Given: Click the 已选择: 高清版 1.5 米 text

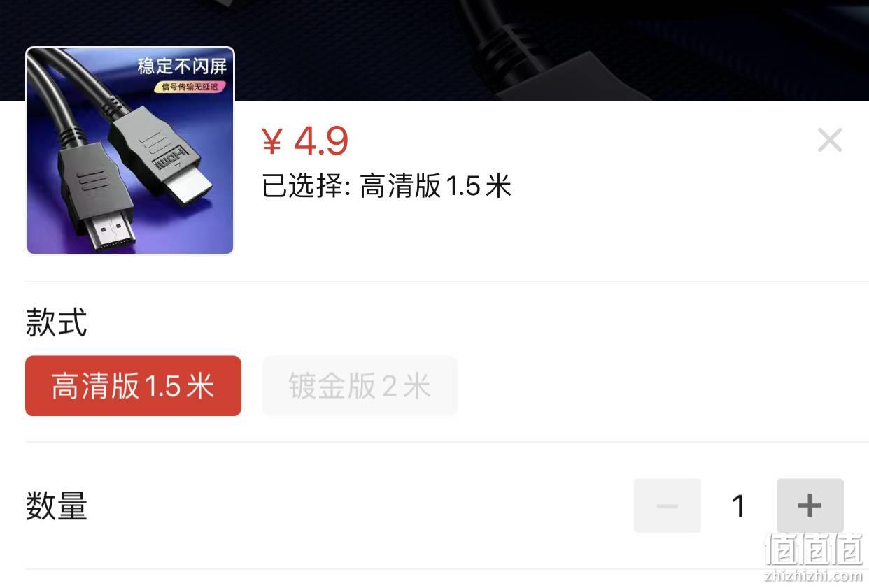Looking at the screenshot, I should pyautogui.click(x=387, y=186).
